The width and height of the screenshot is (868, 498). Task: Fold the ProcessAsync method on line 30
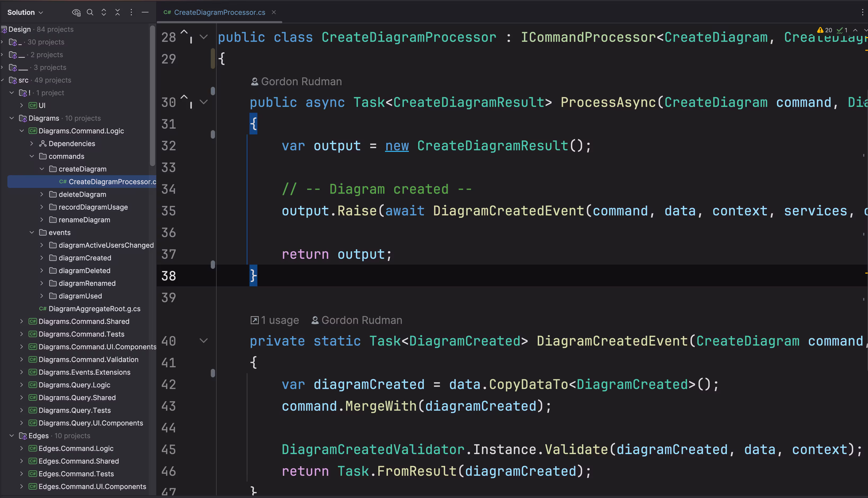[204, 102]
